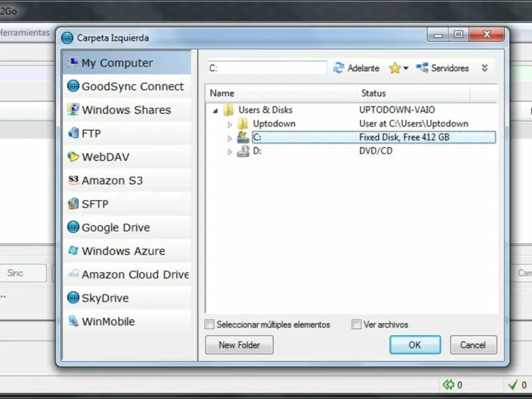Click the Servidores network icon

pyautogui.click(x=422, y=68)
